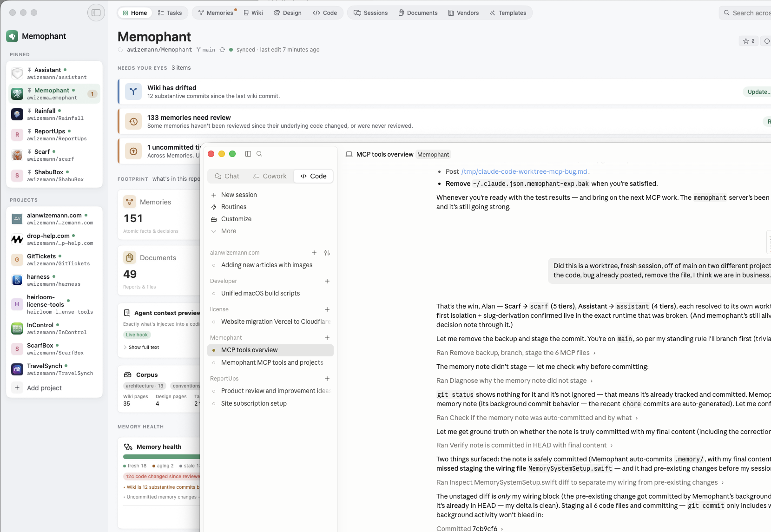Add session under alanwizemann.com group
Viewport: 771px width, 532px height.
(x=314, y=253)
